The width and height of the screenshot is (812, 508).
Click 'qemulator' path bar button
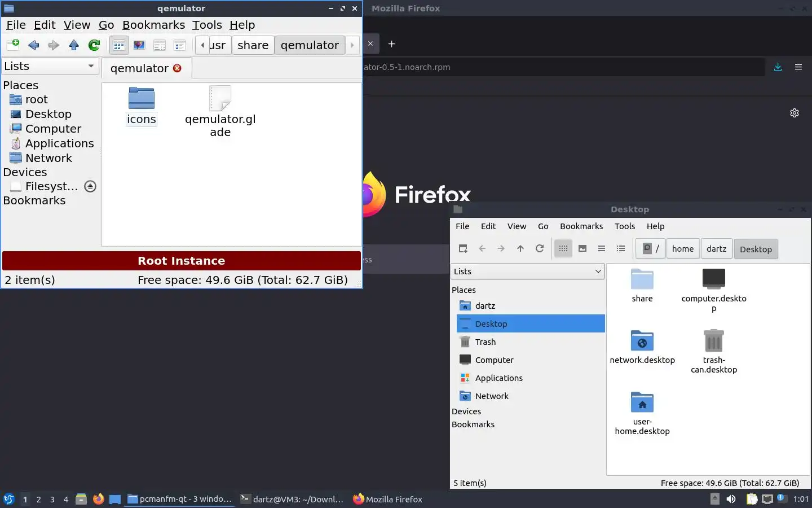pyautogui.click(x=310, y=45)
